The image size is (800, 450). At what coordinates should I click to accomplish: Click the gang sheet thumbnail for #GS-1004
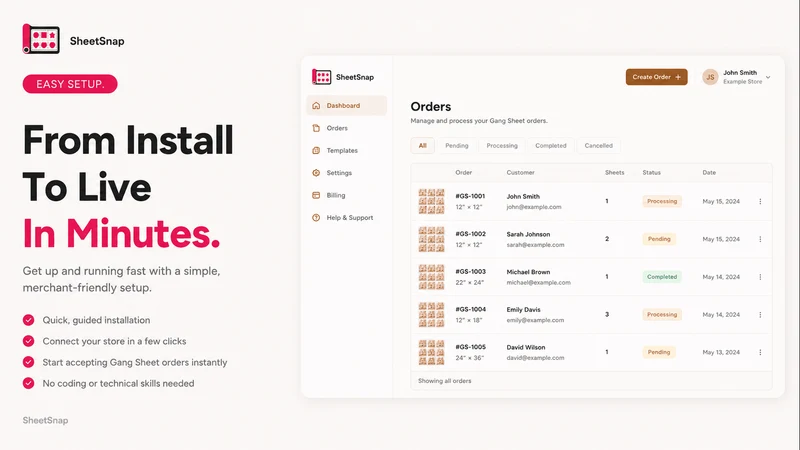pos(431,315)
